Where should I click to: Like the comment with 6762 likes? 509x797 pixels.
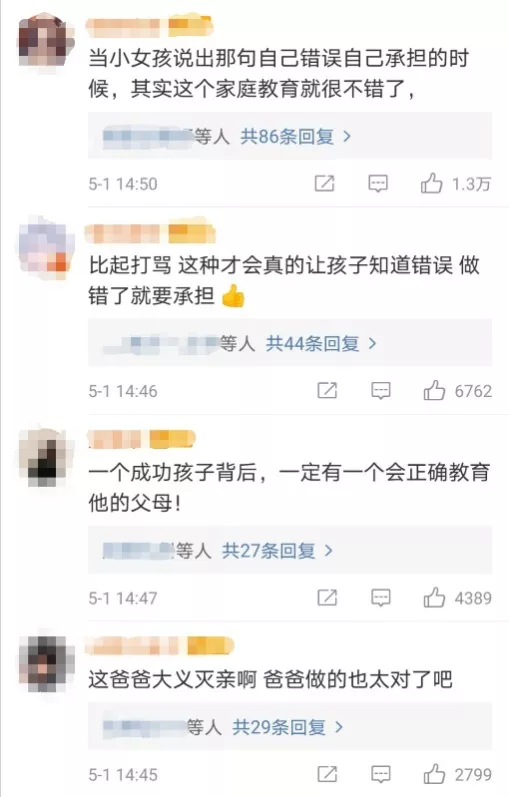coord(434,390)
